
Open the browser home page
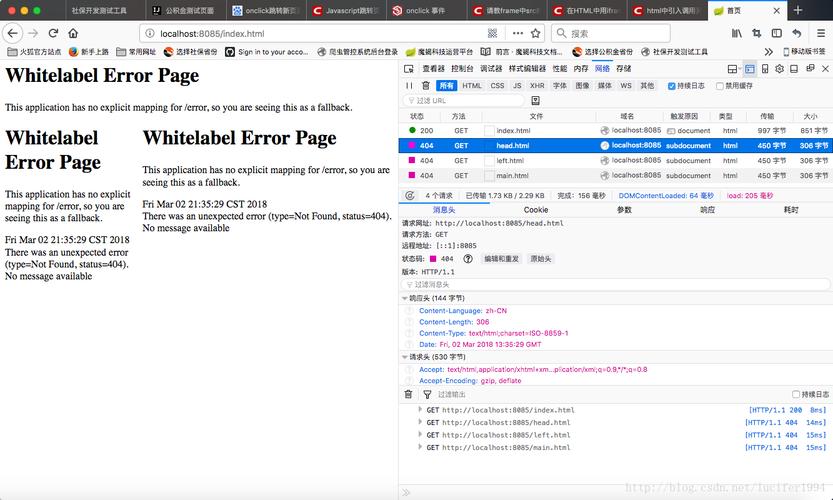[x=73, y=33]
